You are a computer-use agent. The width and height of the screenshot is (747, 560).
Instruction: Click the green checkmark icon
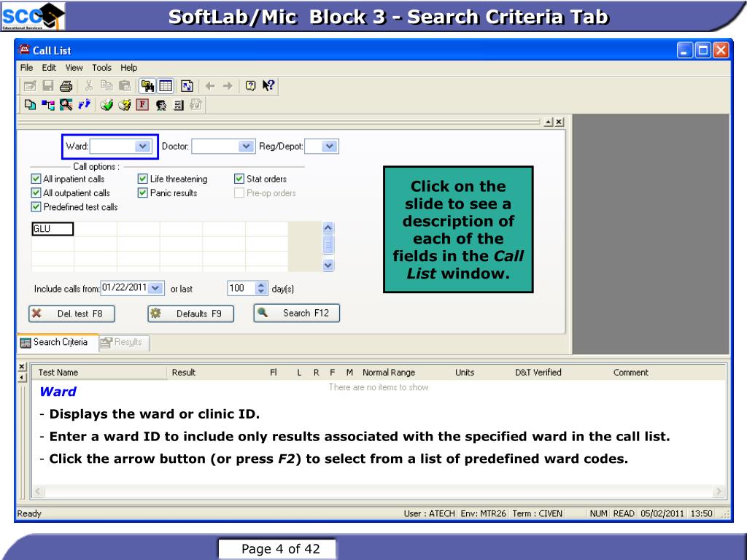click(x=107, y=105)
